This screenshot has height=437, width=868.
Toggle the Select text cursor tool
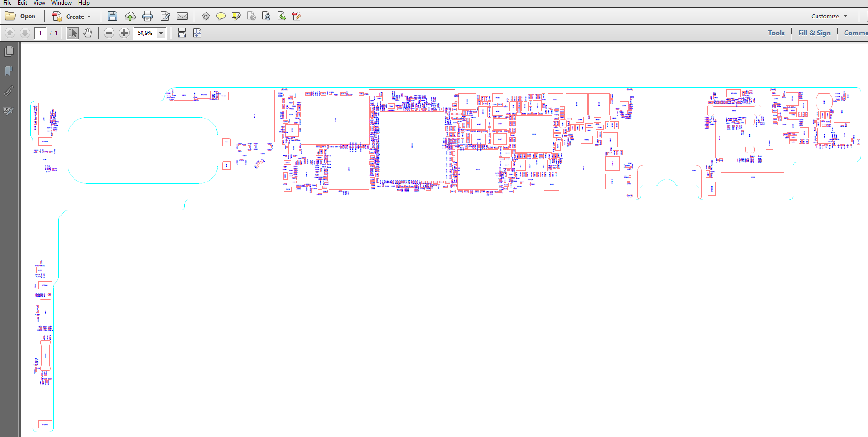click(x=73, y=33)
